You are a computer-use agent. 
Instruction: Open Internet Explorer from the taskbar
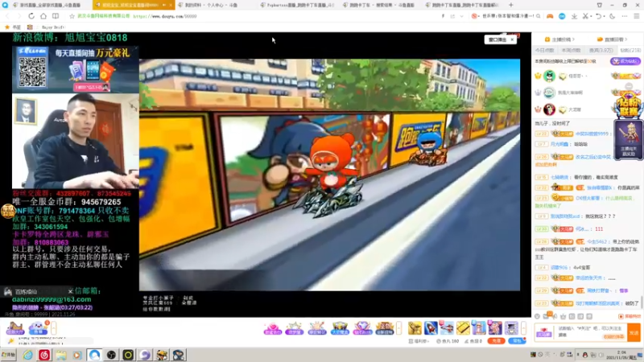(x=27, y=355)
